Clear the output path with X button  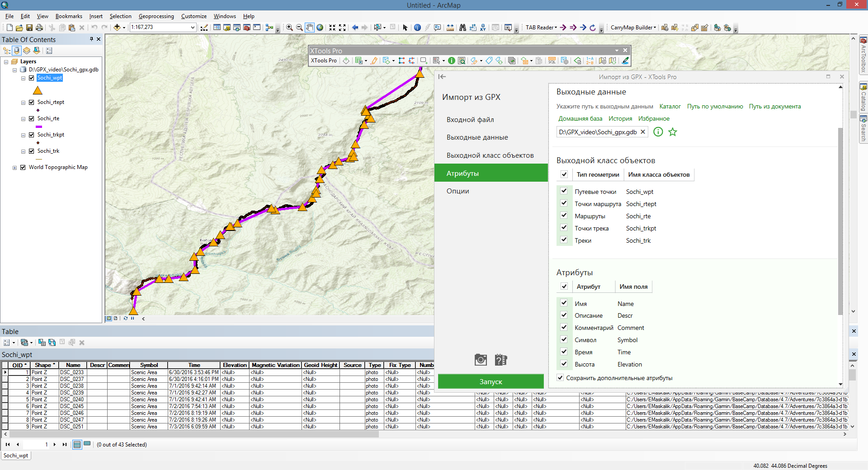643,132
